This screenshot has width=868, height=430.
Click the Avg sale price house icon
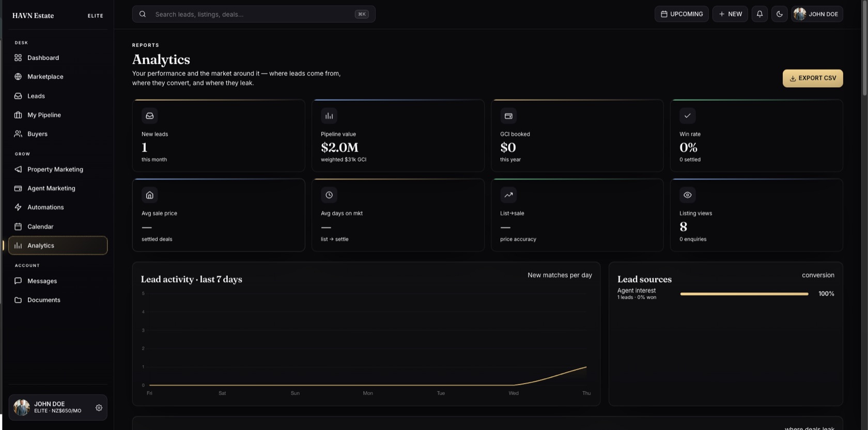click(150, 195)
